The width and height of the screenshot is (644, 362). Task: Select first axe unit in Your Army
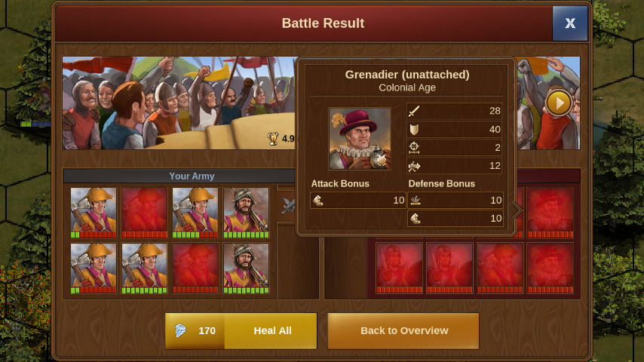pos(94,213)
